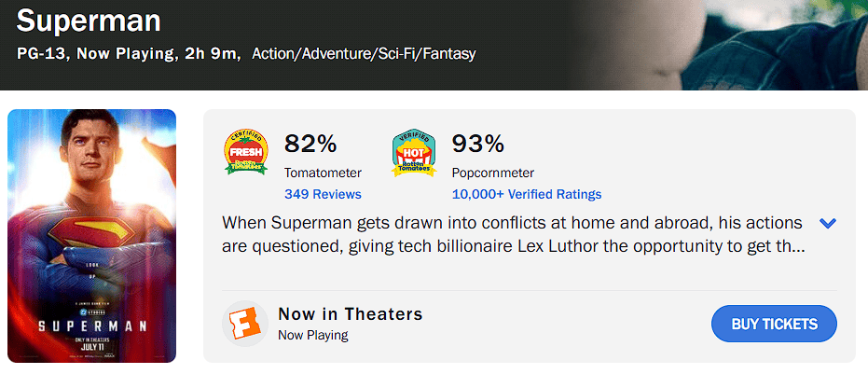Click the Now Playing text under Now in Theaters
Viewport: 868px width, 388px height.
click(x=313, y=335)
